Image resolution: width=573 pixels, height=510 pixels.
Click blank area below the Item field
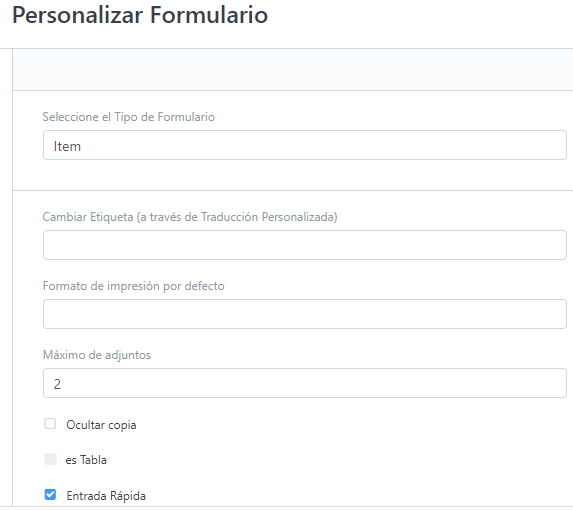[293, 175]
